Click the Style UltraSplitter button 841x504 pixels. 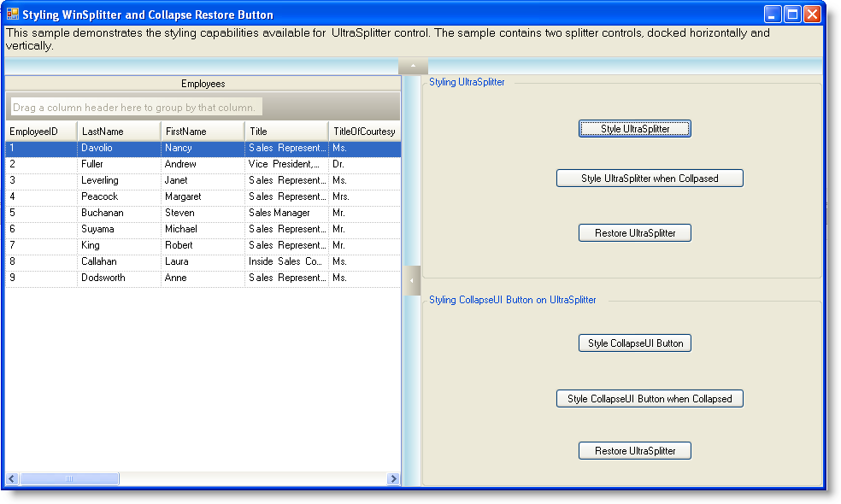[634, 128]
